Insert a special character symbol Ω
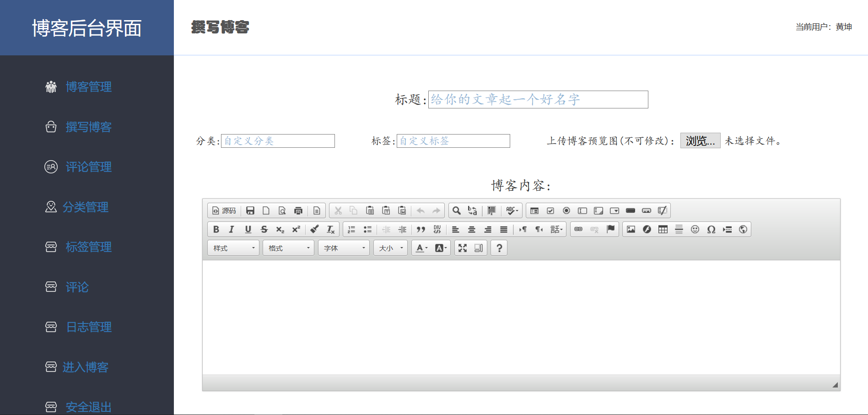 click(711, 229)
